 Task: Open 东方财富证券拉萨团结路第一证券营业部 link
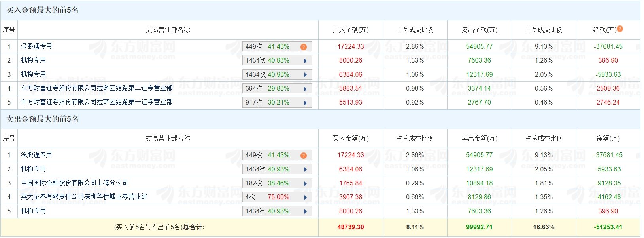pyautogui.click(x=97, y=102)
